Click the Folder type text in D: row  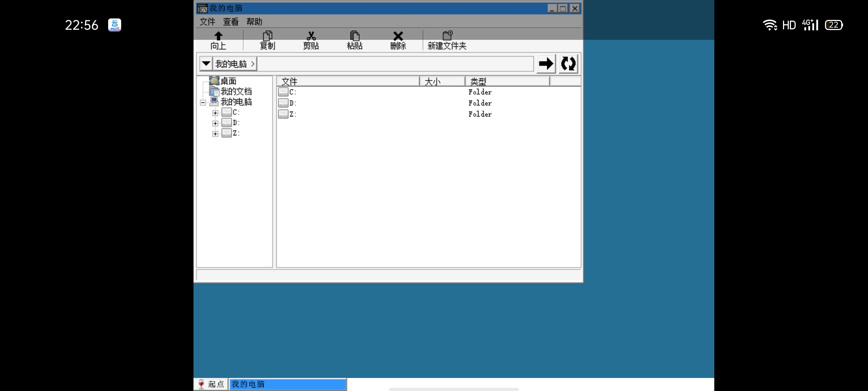pyautogui.click(x=480, y=103)
